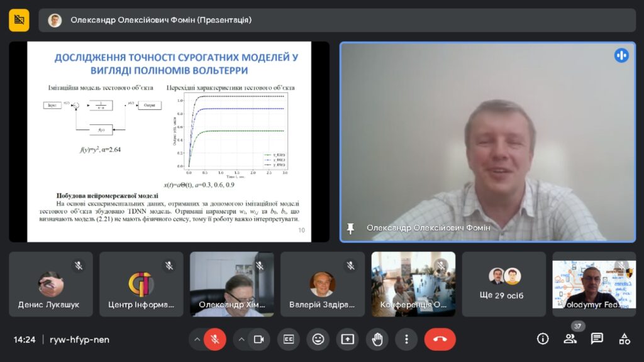Raise your hand in the meeting
Viewport: 644px width, 362px height.
coord(377,339)
